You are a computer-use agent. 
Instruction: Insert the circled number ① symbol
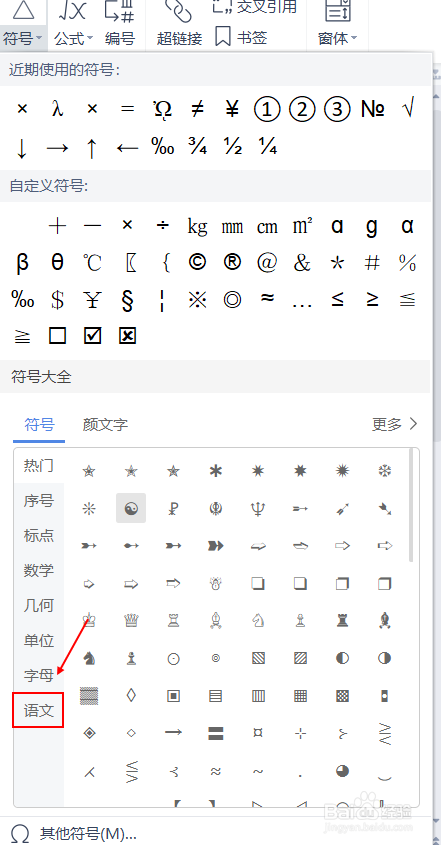coord(267,109)
